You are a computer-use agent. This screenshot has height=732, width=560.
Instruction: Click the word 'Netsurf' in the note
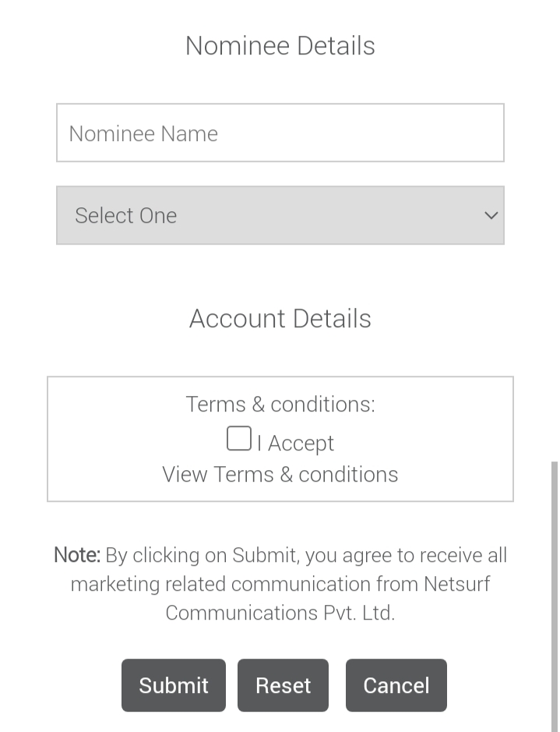click(456, 584)
